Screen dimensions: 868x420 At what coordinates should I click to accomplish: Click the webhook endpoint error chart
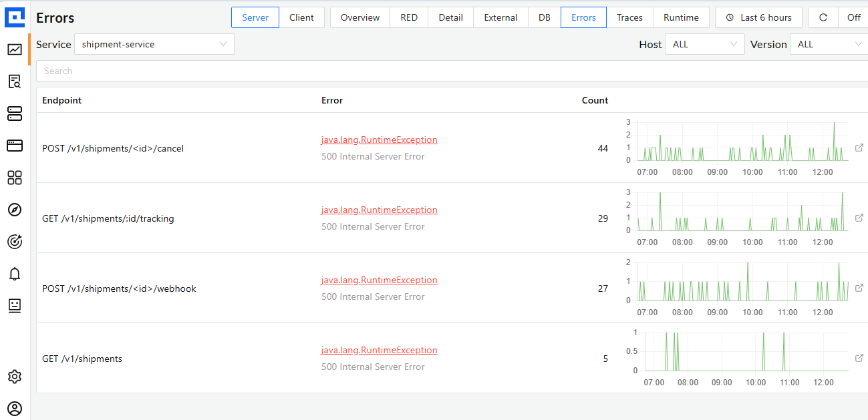point(738,288)
